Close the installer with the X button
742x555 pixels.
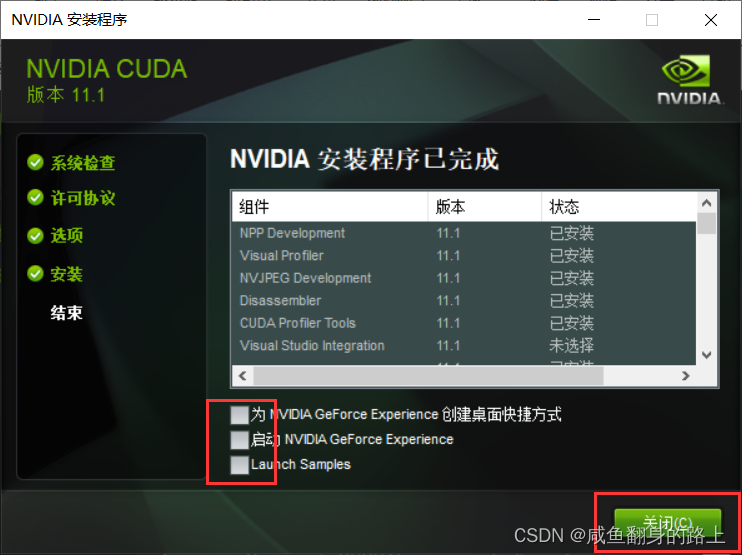tap(711, 20)
